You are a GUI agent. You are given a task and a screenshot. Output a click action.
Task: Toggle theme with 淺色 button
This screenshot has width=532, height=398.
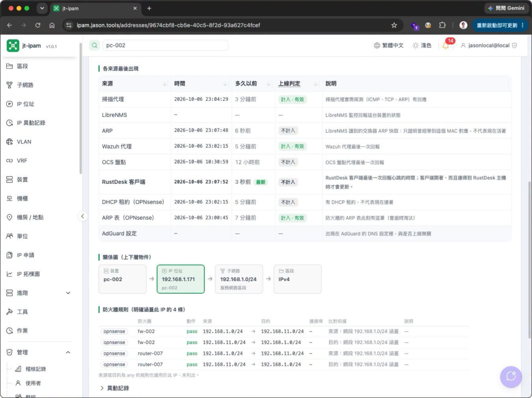coord(422,46)
